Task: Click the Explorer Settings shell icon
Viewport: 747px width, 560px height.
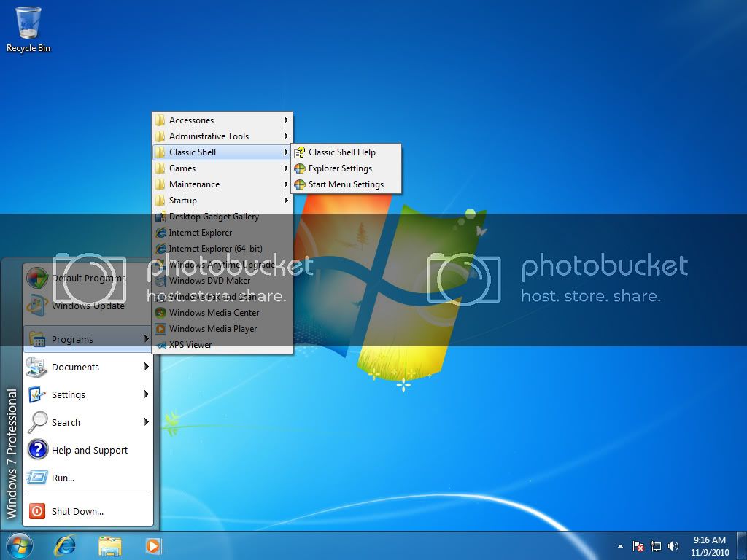Action: [300, 168]
